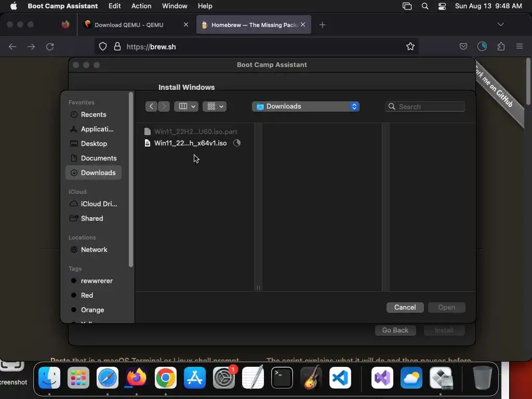Screen dimensions: 532x399
Task: Open iCloud Drive in the sidebar
Action: [x=94, y=204]
